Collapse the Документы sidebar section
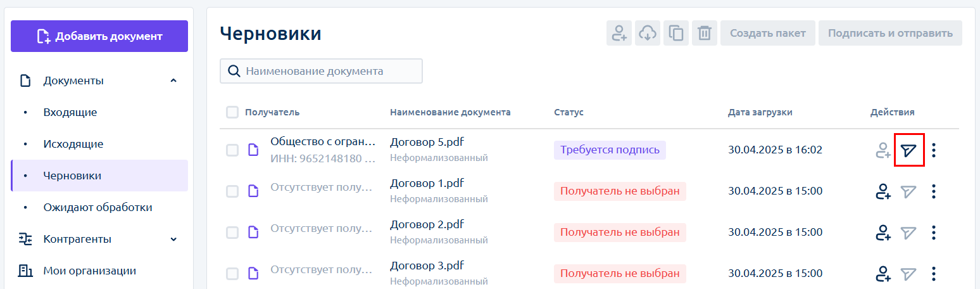This screenshot has height=289, width=980. tap(173, 80)
